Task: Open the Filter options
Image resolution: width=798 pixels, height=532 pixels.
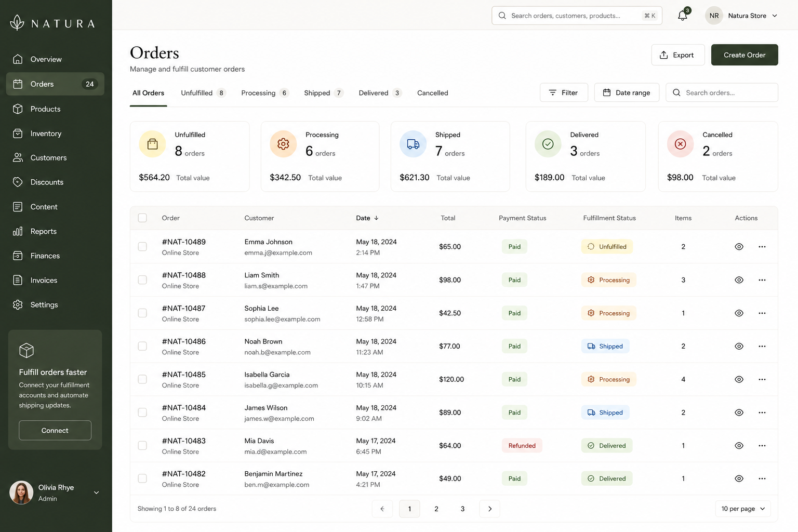Action: click(x=564, y=92)
